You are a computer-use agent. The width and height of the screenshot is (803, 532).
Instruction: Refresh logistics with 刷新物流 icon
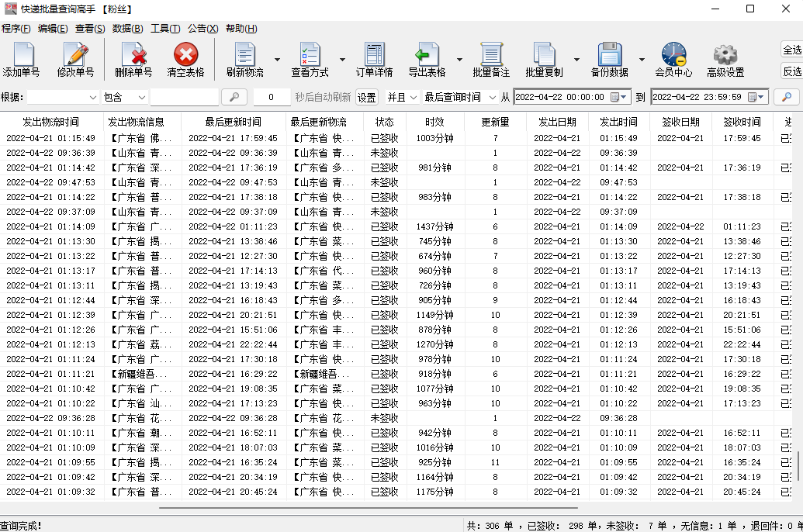click(245, 60)
